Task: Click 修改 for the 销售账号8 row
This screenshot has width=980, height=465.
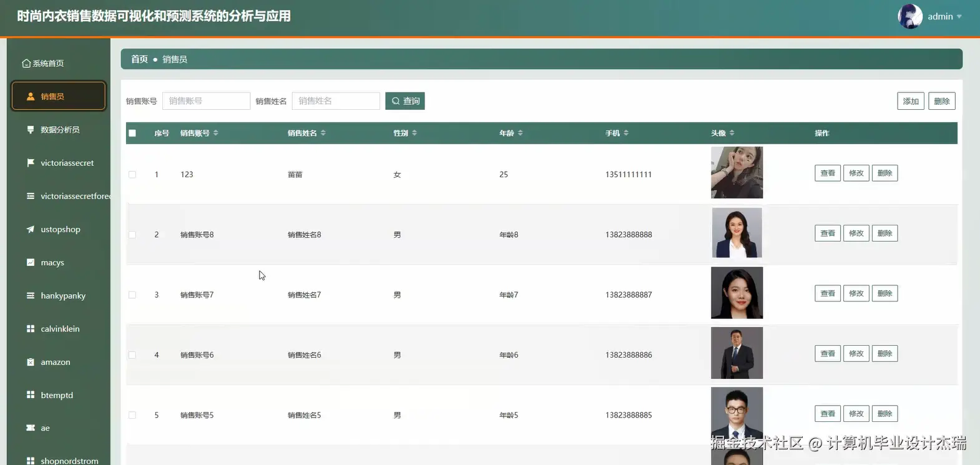Action: tap(856, 233)
